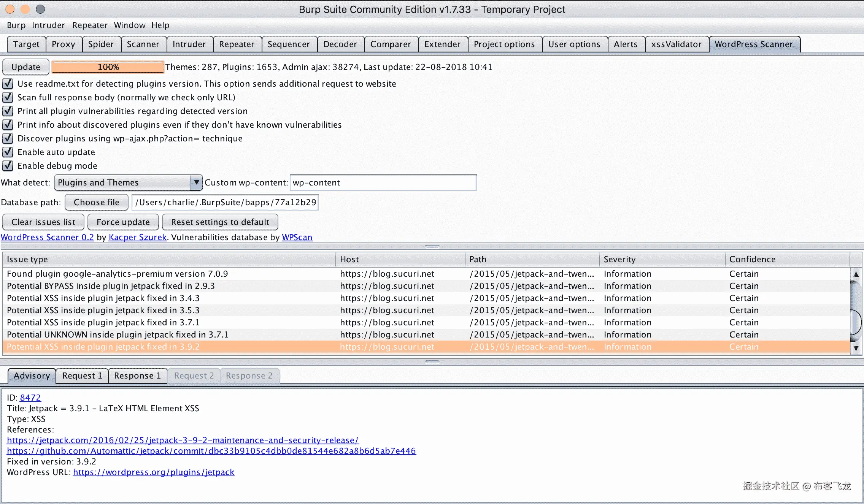Screen dimensions: 864x504
Task: Click the 100% update progress bar
Action: click(x=108, y=67)
